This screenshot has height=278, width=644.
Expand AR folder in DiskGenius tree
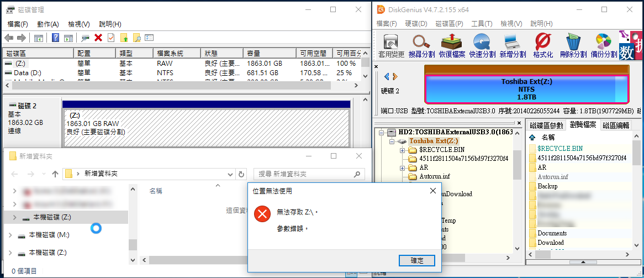click(x=402, y=168)
